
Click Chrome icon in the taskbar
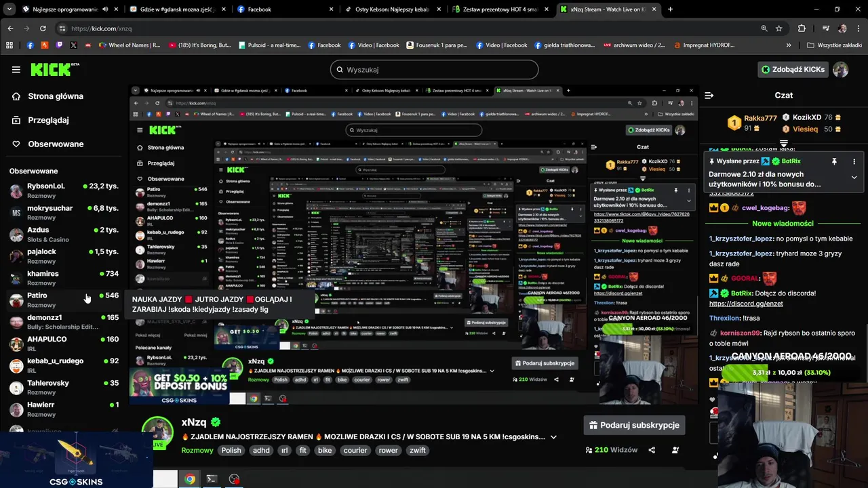click(190, 479)
